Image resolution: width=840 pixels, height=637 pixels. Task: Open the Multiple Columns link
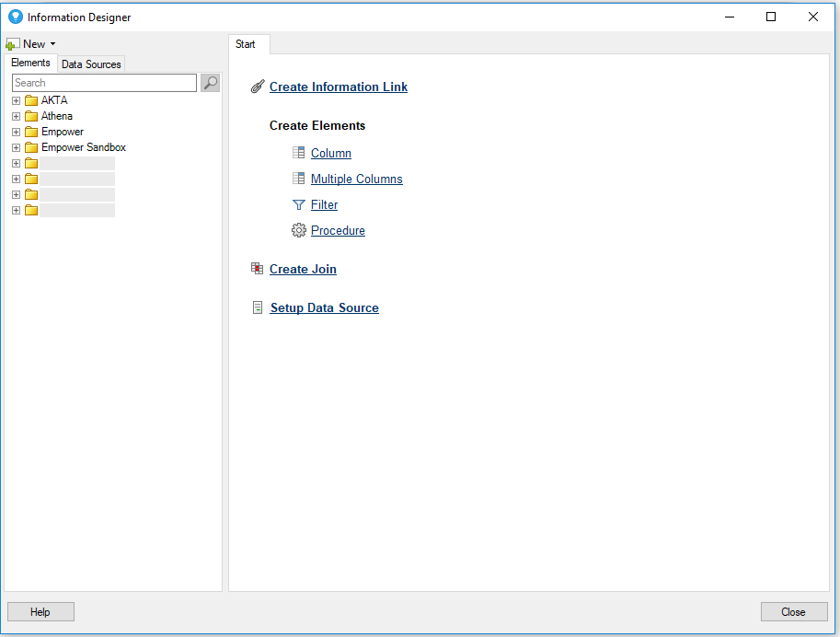357,180
